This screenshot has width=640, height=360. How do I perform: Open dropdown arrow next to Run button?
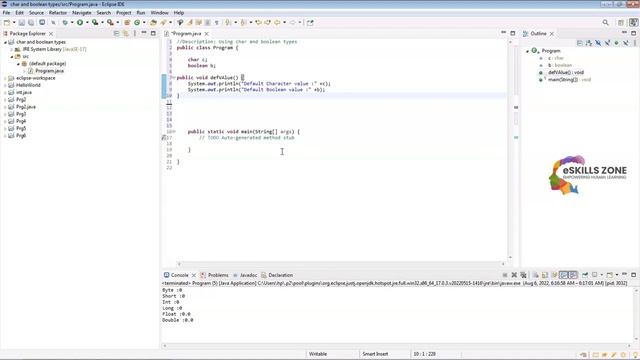click(87, 22)
